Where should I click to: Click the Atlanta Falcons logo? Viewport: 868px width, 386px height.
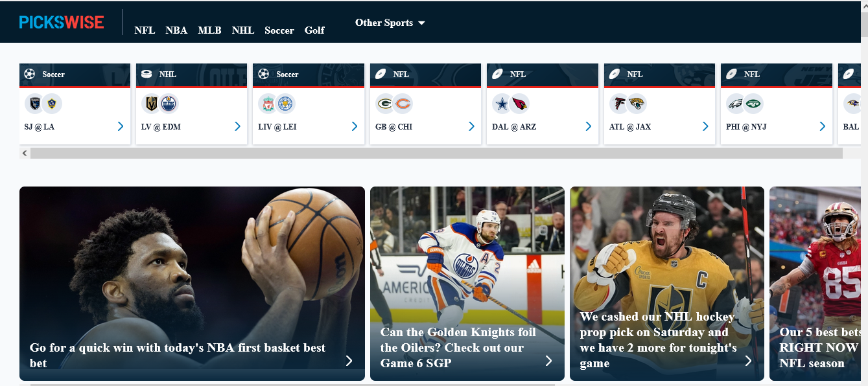coord(619,104)
